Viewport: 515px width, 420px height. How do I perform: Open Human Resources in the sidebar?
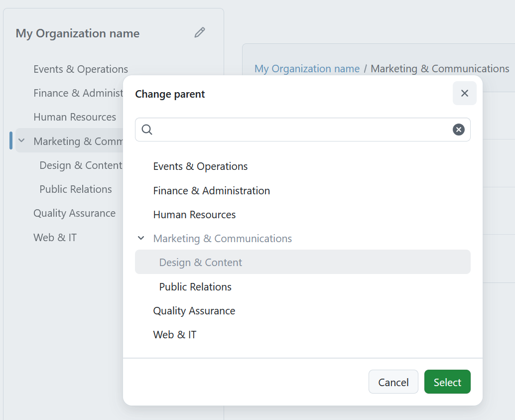(x=75, y=117)
